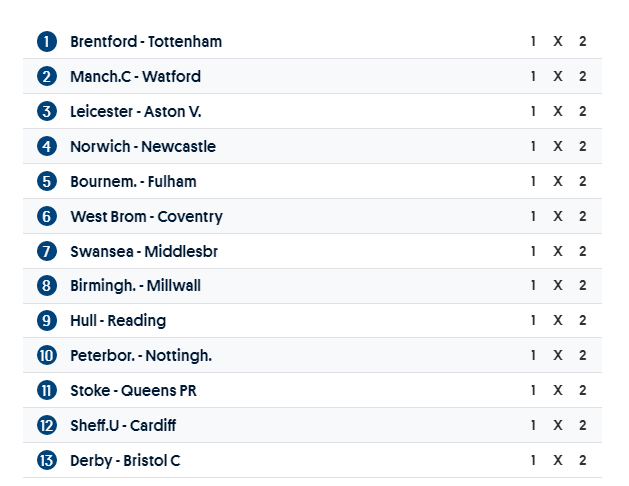Viewport: 629px width, 486px height.
Task: Click the number 5 badge beside Bournem. - Fulham
Action: point(47,182)
